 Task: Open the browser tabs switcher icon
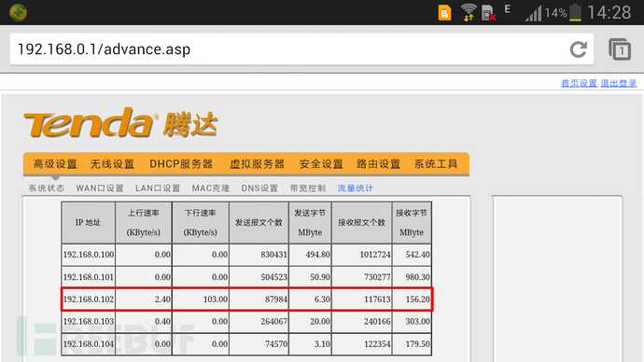tap(620, 49)
